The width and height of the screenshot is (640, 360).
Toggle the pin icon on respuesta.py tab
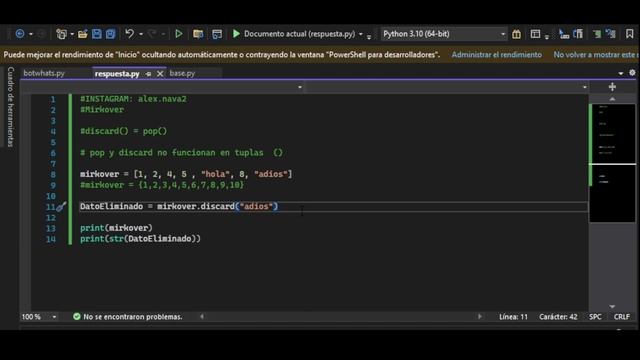pyautogui.click(x=149, y=74)
